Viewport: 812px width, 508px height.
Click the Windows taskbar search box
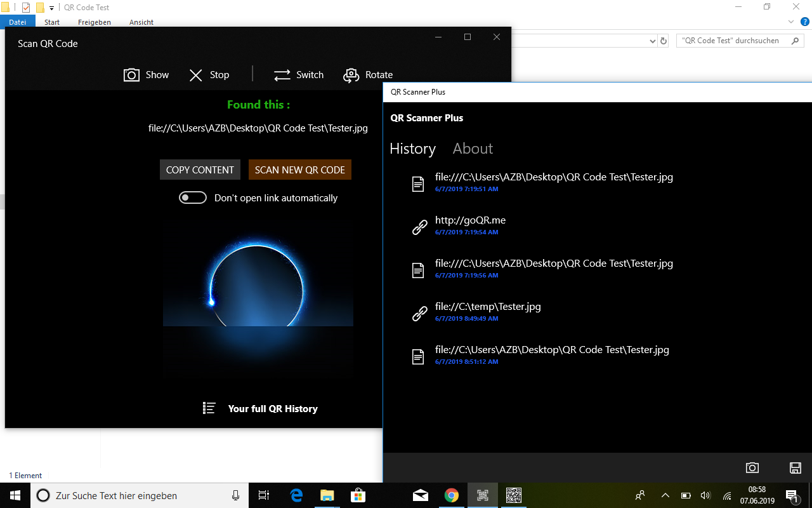pos(139,495)
